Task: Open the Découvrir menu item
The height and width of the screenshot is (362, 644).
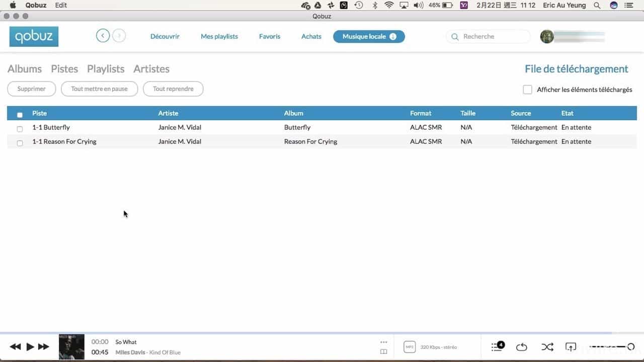Action: tap(165, 36)
